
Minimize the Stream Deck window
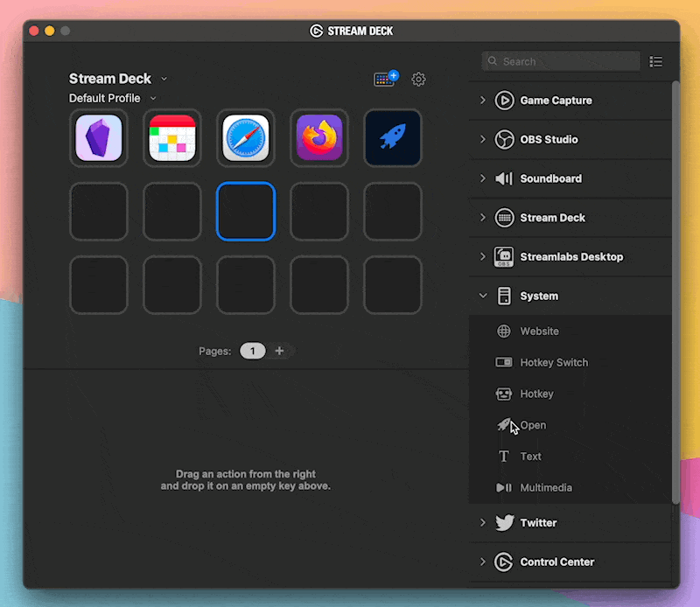50,31
